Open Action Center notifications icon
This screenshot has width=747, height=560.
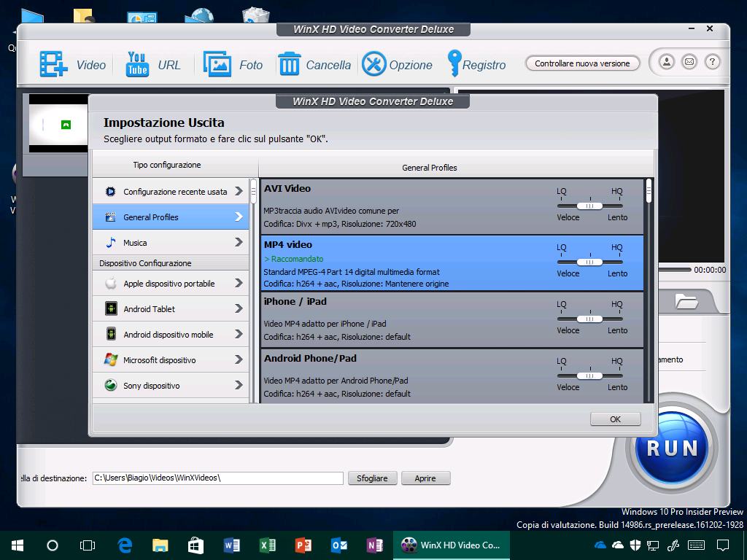(723, 545)
